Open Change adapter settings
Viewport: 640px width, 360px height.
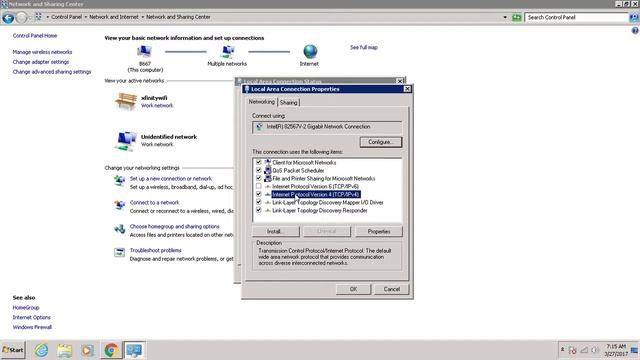coord(41,62)
